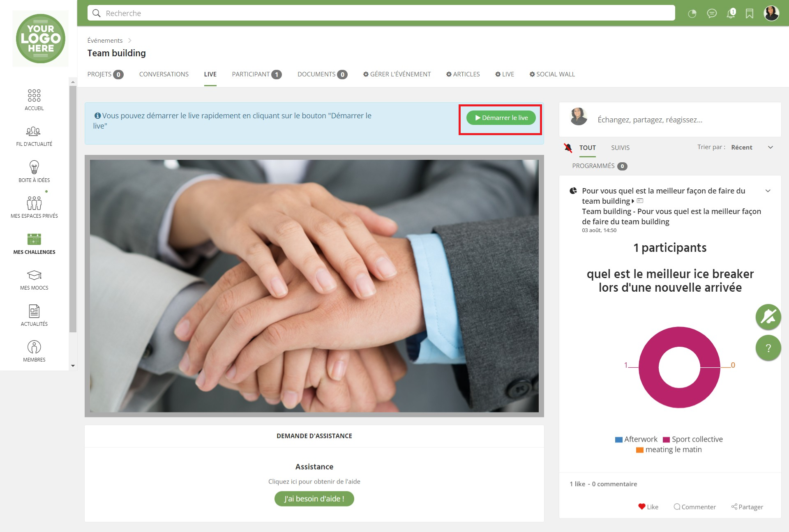The image size is (789, 532).
Task: Open notifications bell with badge
Action: coord(731,14)
